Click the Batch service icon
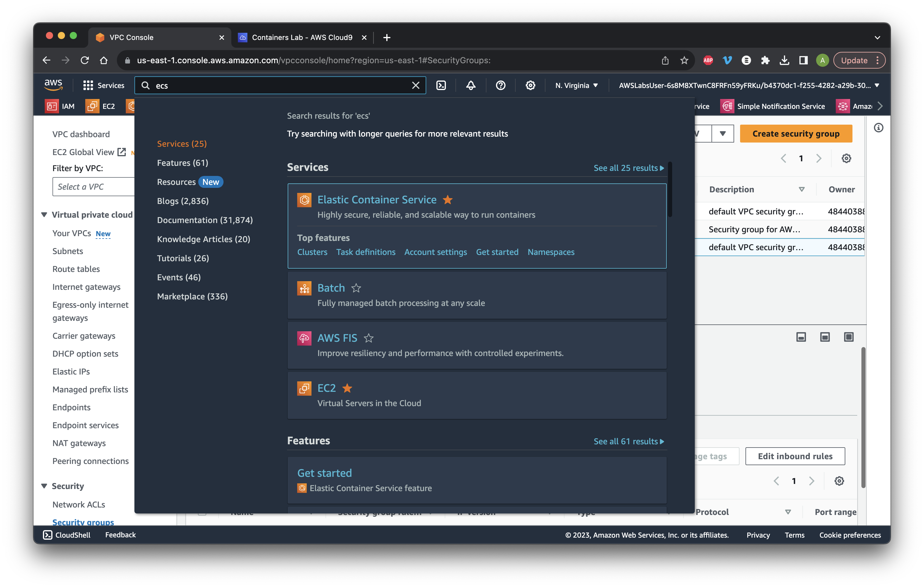Image resolution: width=924 pixels, height=588 pixels. [x=304, y=288]
